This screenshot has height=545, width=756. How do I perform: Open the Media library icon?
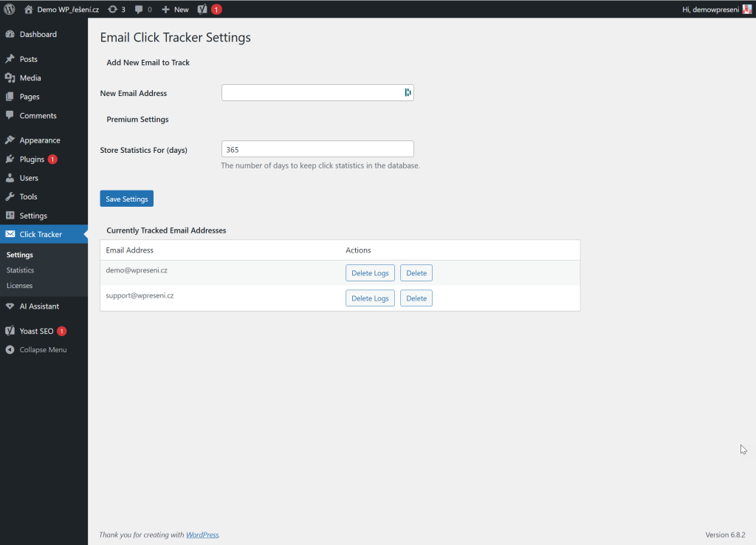coord(11,78)
